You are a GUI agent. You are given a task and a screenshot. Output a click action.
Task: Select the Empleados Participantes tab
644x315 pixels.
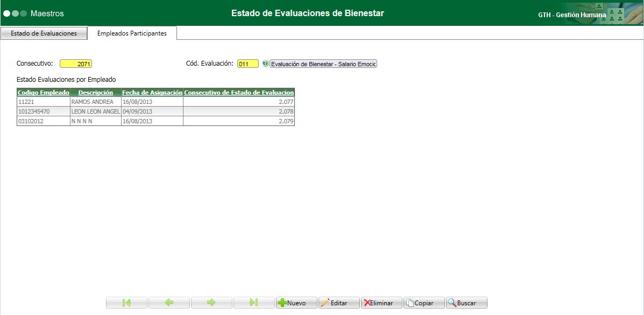click(x=132, y=32)
